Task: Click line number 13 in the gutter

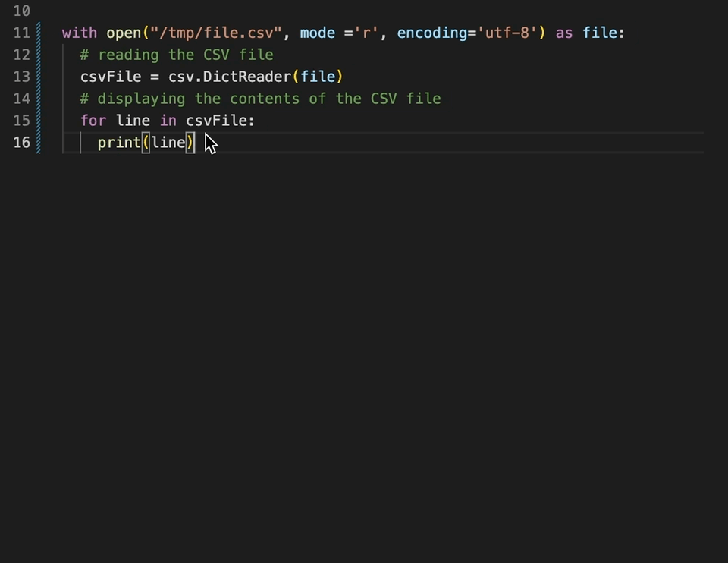Action: pyautogui.click(x=21, y=77)
